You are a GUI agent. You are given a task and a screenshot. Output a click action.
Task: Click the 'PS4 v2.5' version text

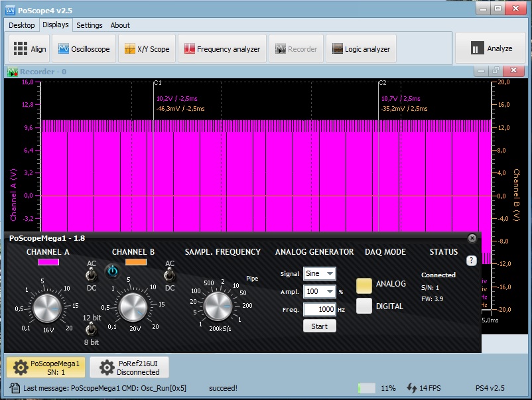click(490, 388)
